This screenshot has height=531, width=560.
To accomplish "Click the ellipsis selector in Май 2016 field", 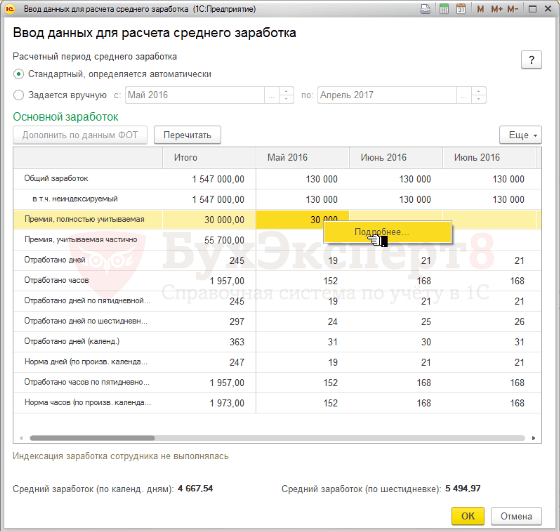I will point(272,95).
